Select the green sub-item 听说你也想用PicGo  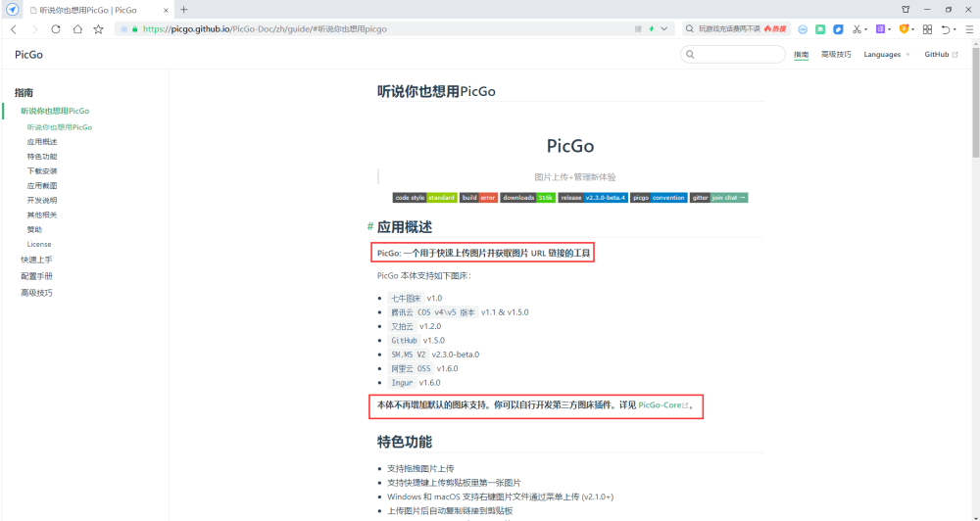(x=60, y=126)
